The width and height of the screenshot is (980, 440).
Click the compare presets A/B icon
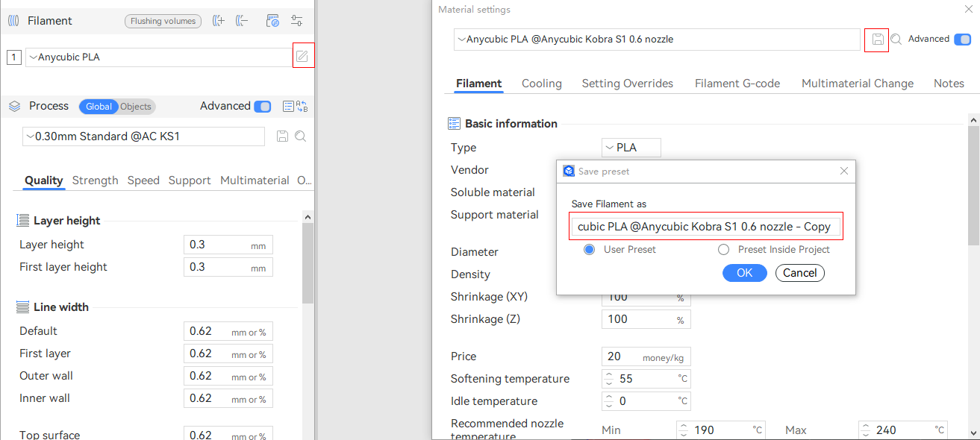pyautogui.click(x=302, y=106)
